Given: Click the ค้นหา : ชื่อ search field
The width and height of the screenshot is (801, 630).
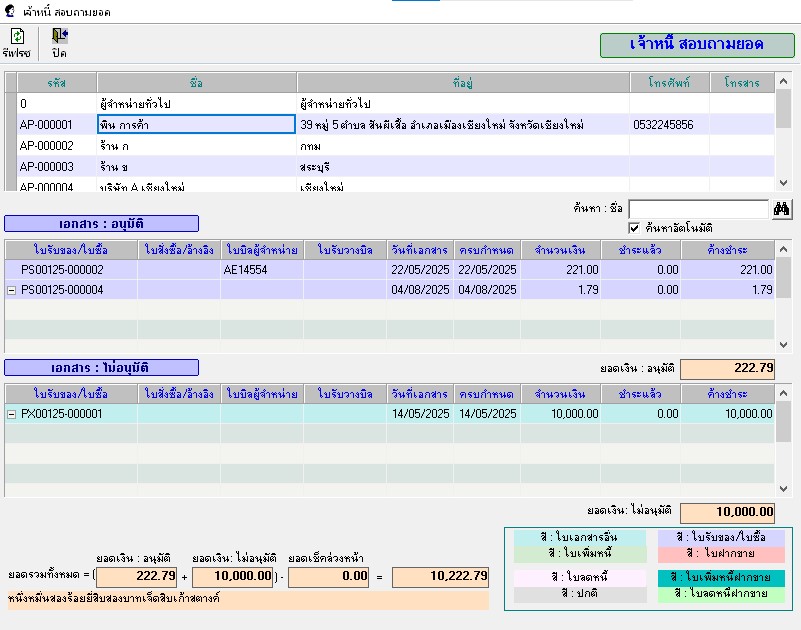Looking at the screenshot, I should pos(698,209).
